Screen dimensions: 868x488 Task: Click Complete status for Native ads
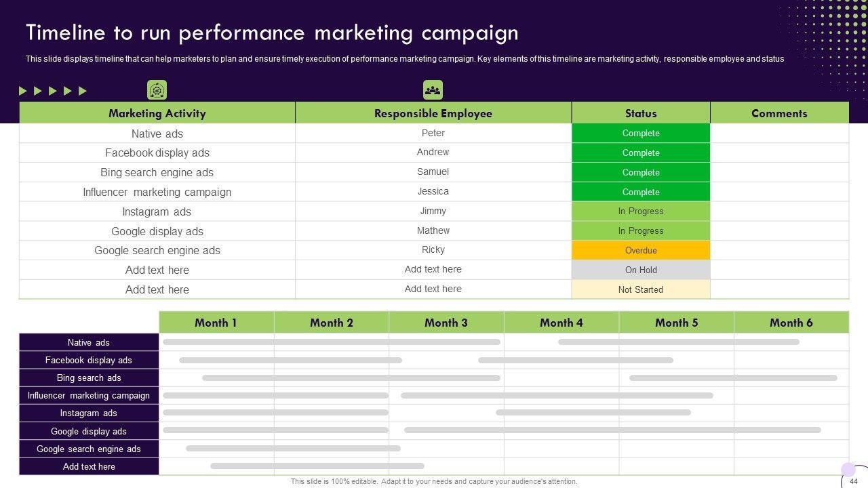coord(641,134)
